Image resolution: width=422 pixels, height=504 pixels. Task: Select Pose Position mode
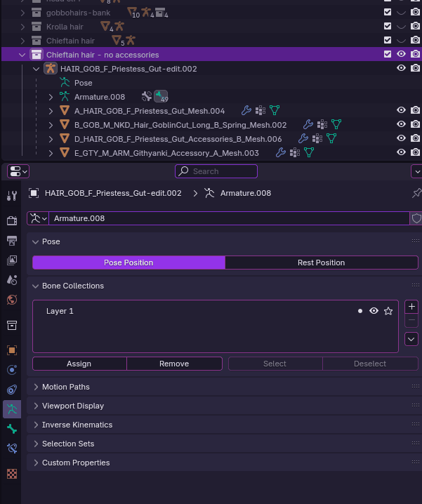pyautogui.click(x=128, y=263)
